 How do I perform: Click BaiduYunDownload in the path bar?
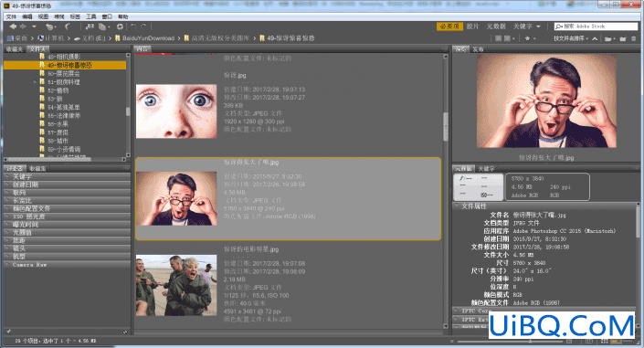[148, 38]
